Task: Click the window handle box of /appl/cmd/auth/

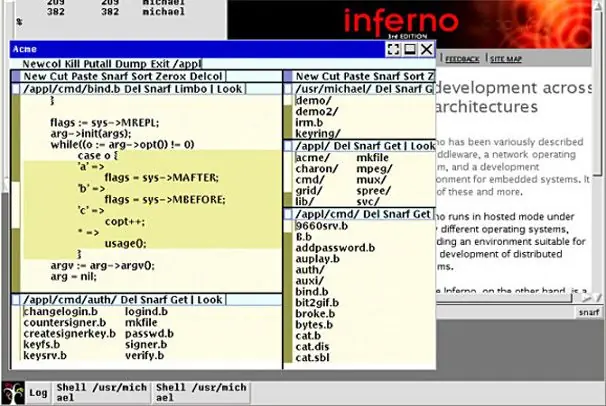Action: (x=16, y=300)
